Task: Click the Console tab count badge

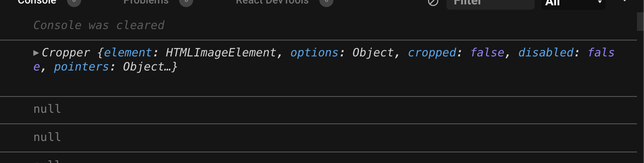Action: tap(74, 2)
